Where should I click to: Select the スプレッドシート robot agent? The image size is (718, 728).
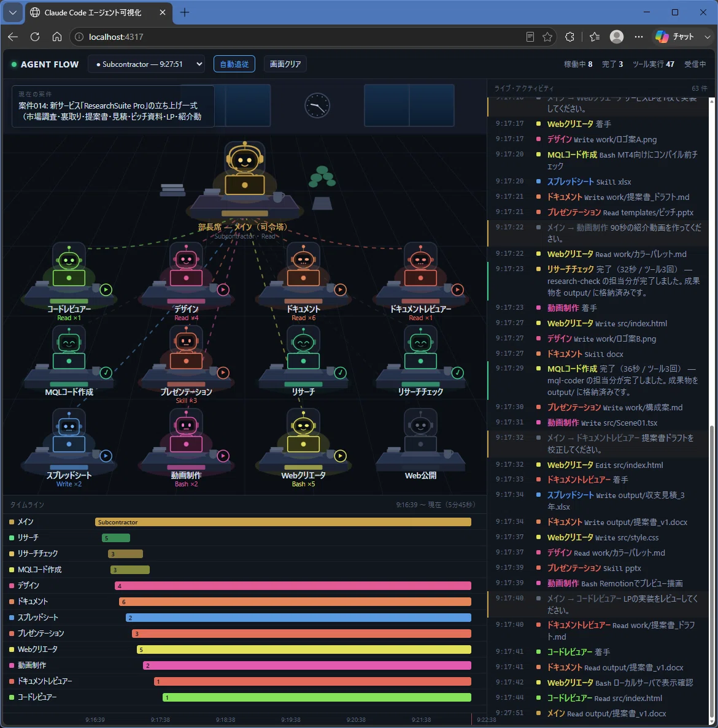coord(69,431)
